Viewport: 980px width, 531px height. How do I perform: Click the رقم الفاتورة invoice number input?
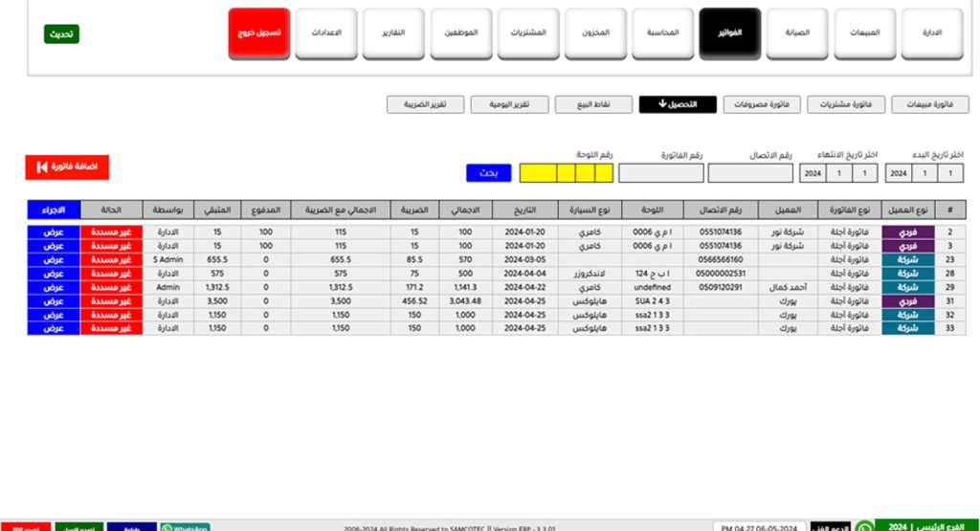661,173
